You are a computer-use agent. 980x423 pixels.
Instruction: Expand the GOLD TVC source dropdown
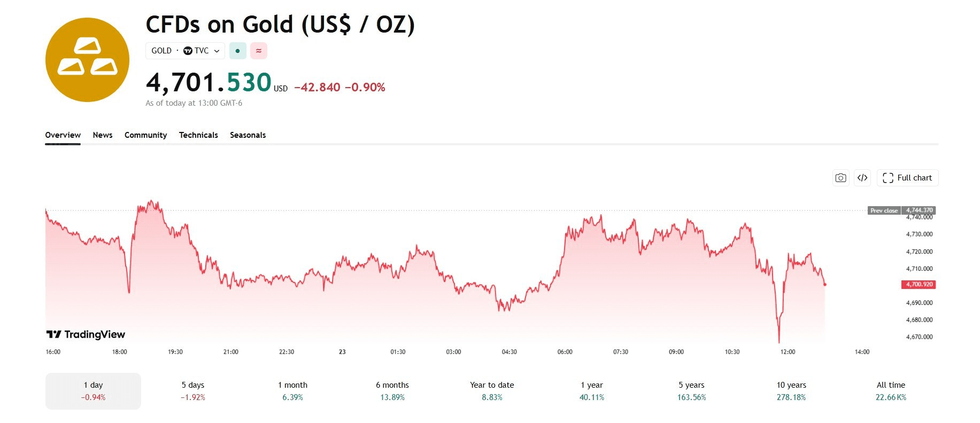coord(185,51)
